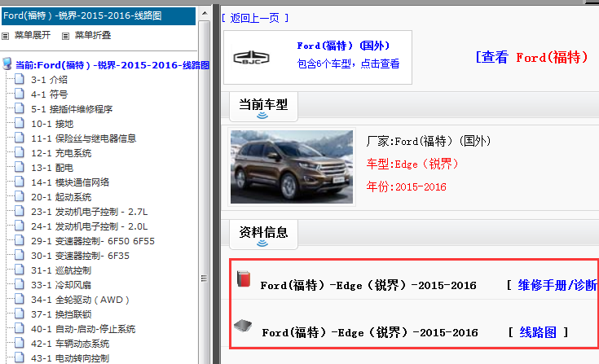Viewport: 599px width, 364px height.
Task: Open tree item 33-1 冷却风扇
Action: tap(61, 285)
